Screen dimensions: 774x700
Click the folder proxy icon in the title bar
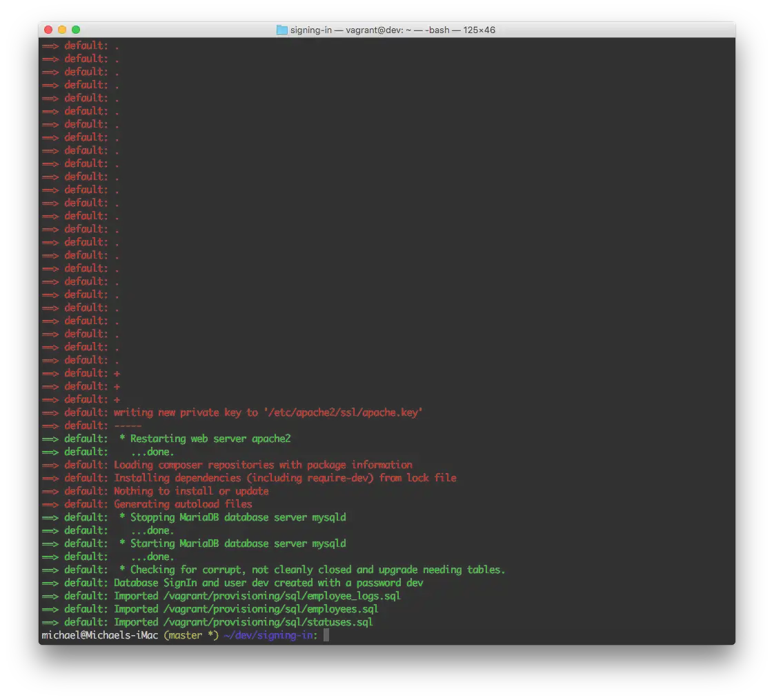282,30
